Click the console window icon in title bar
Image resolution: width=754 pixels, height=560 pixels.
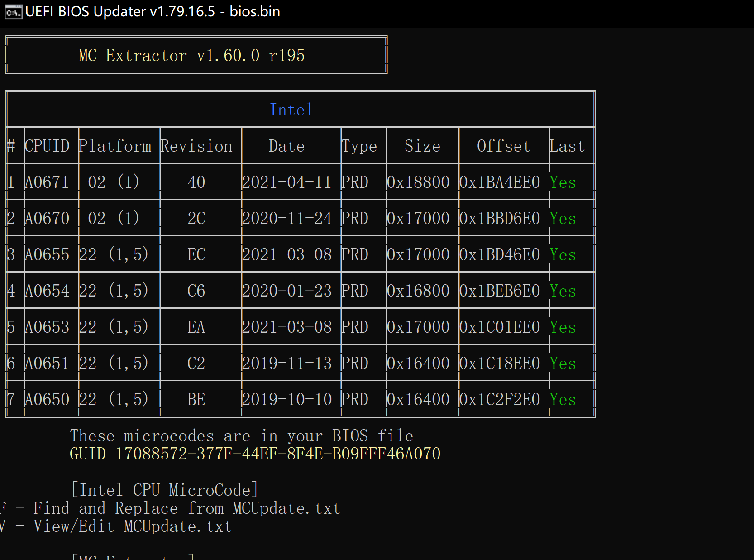coord(13,12)
